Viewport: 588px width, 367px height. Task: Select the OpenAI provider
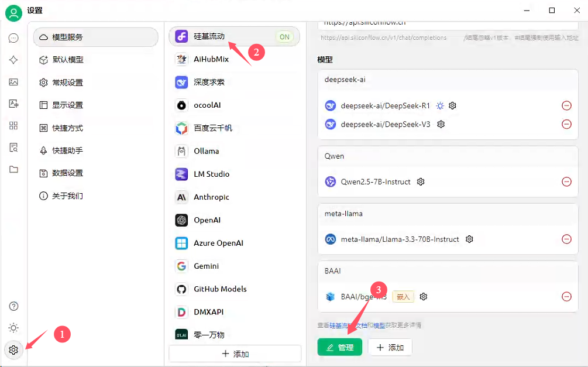coord(235,220)
